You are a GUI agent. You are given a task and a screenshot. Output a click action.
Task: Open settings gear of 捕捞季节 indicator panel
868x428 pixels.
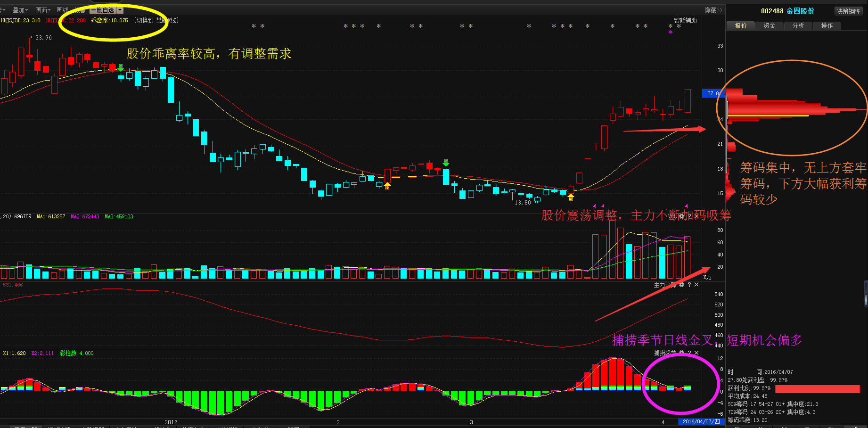tap(681, 353)
